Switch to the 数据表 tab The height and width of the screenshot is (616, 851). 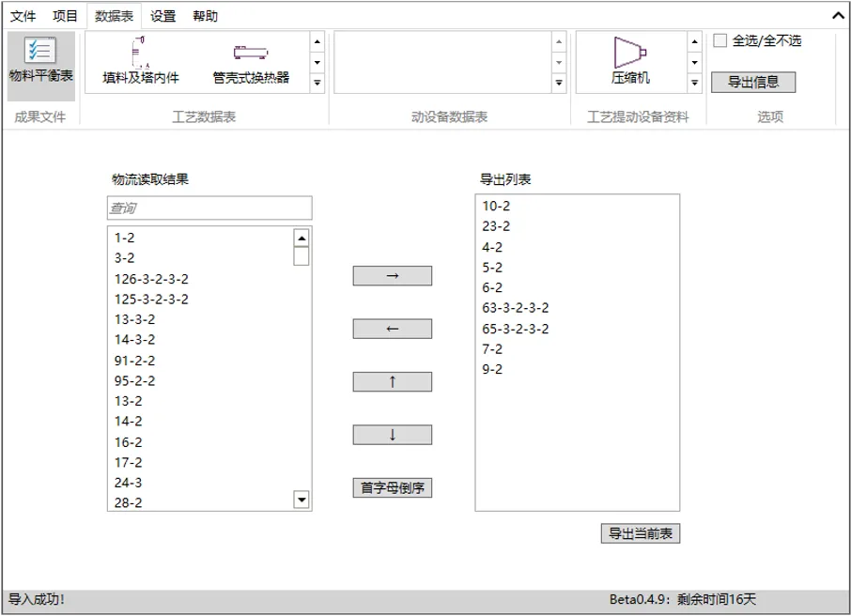click(x=114, y=16)
